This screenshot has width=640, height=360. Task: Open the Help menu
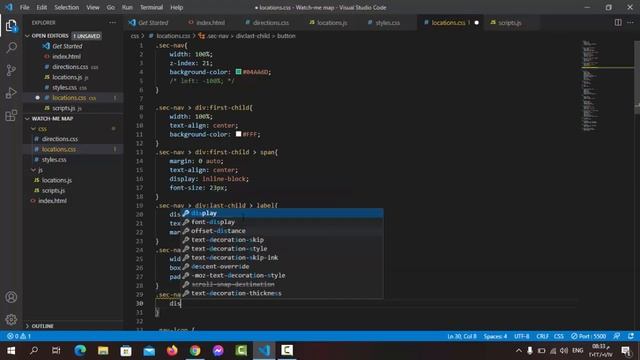tap(176, 7)
